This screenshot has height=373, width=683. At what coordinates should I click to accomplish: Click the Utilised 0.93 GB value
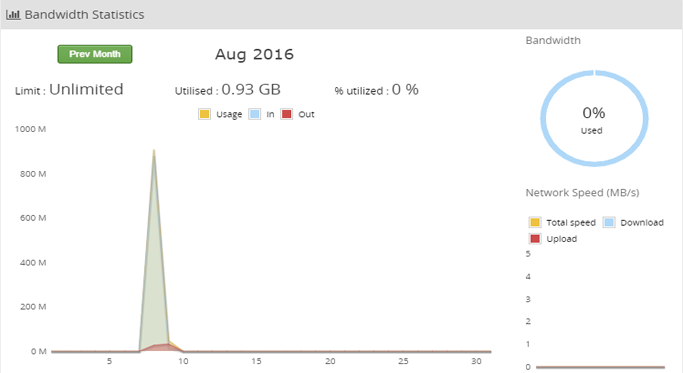(251, 90)
